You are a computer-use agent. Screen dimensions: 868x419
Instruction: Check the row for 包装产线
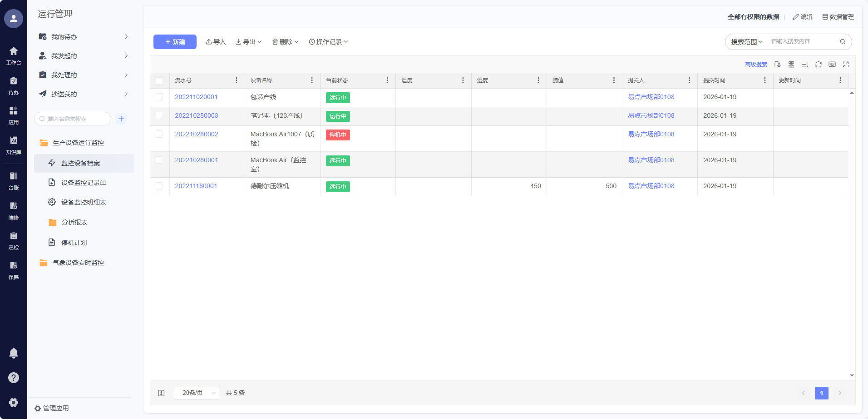tap(159, 97)
